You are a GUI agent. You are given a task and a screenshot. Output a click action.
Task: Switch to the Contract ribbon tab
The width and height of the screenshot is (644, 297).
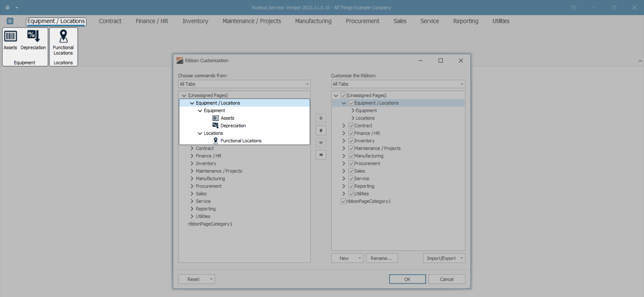(110, 21)
